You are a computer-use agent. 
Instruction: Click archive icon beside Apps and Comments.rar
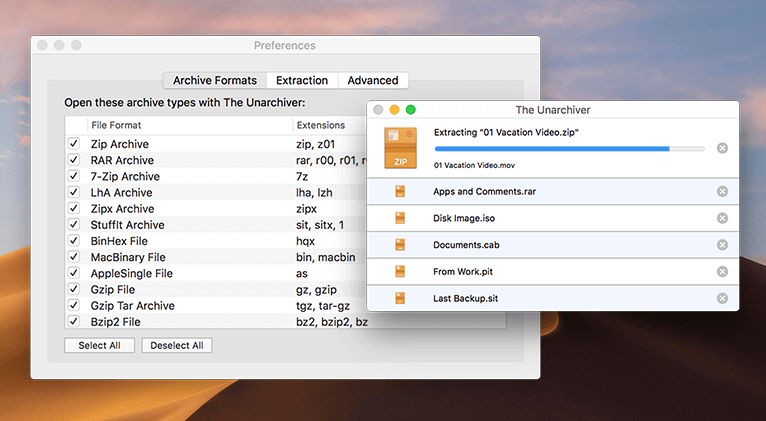click(400, 191)
